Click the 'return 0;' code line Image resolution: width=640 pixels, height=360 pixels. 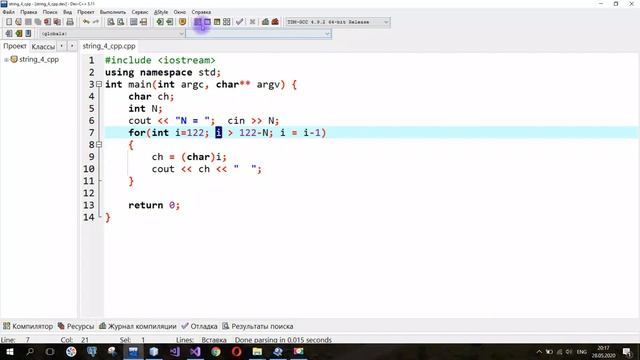tap(154, 205)
